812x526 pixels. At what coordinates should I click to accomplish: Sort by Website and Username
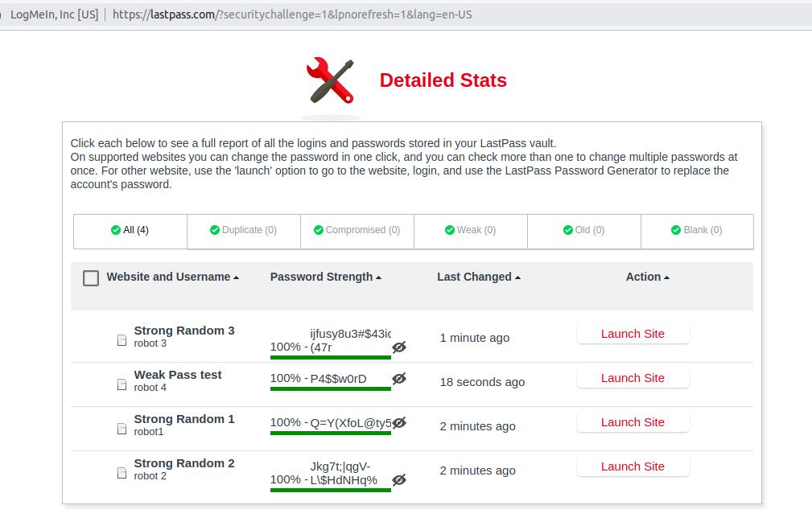(168, 277)
